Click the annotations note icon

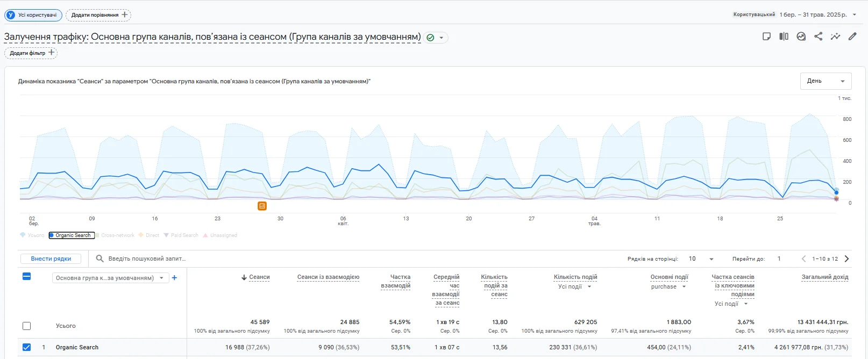click(x=766, y=37)
